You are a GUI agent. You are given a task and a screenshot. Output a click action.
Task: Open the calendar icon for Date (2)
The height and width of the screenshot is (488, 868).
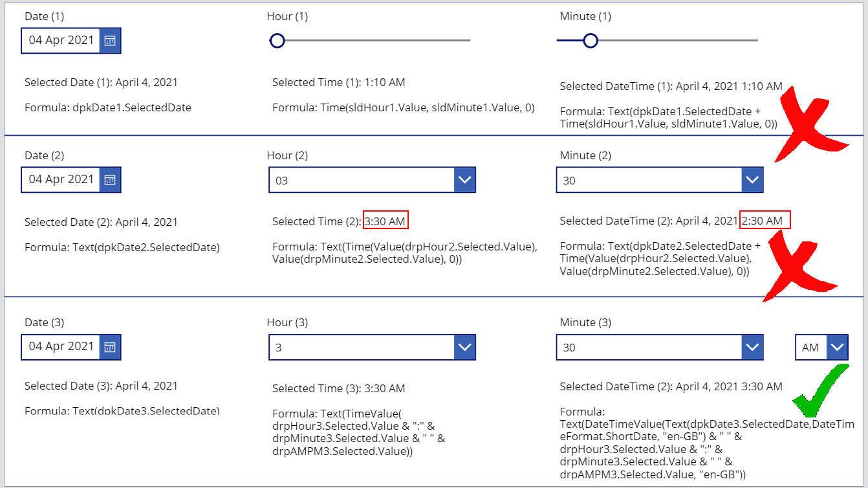pos(110,180)
